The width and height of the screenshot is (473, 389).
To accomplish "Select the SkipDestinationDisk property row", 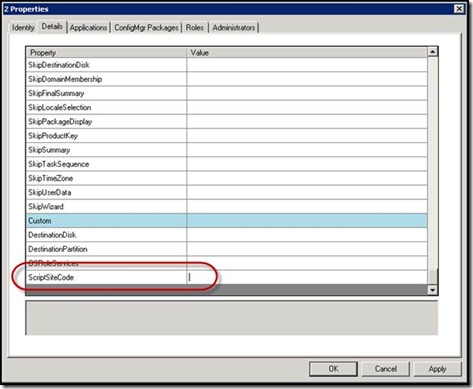I will (227, 65).
